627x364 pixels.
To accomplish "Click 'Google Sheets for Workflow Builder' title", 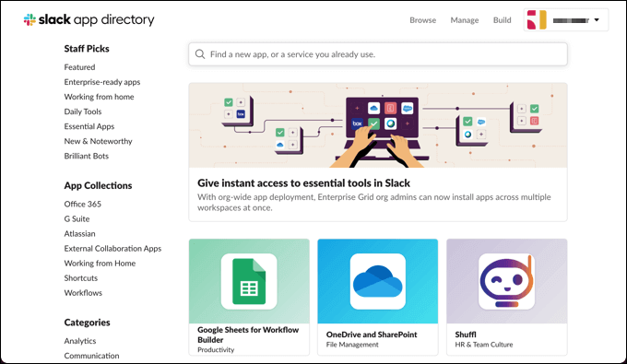I will tap(248, 335).
